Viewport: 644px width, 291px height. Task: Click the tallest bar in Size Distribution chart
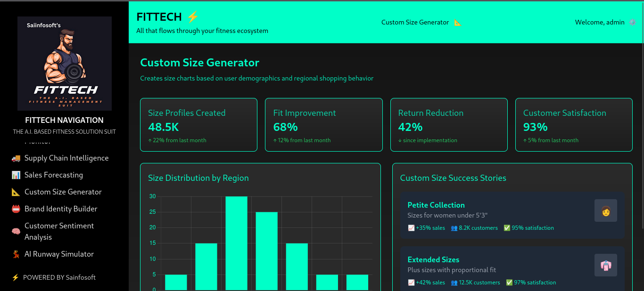point(236,243)
